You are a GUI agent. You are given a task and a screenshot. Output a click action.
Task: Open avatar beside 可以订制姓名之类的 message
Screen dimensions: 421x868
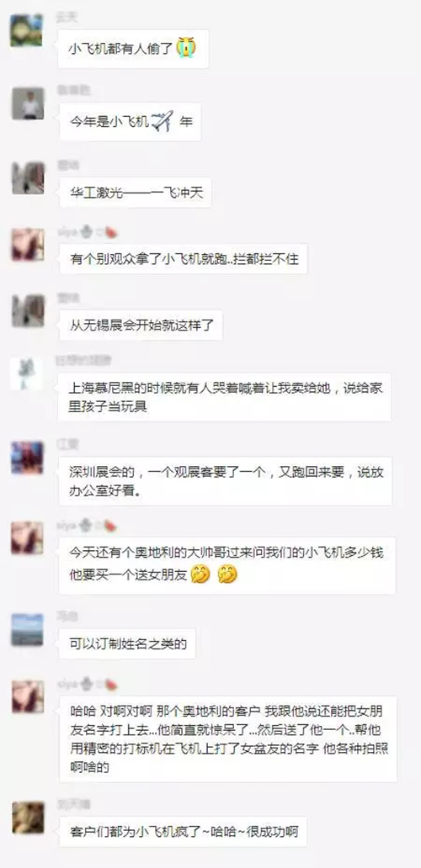coord(27,630)
